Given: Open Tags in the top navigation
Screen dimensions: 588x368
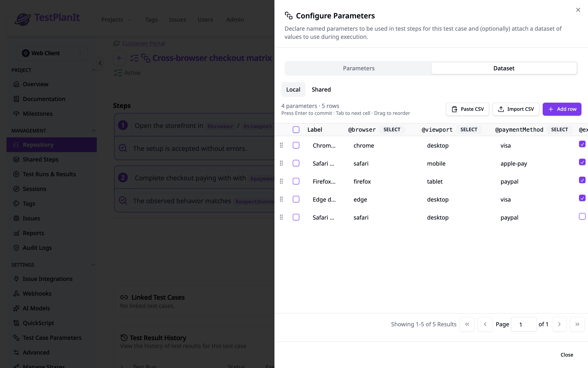Looking at the screenshot, I should [x=151, y=19].
